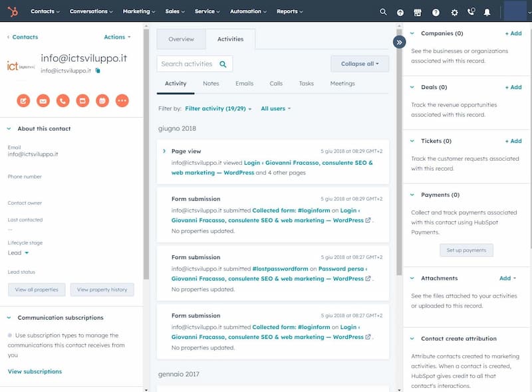Click the create note round button

(23, 101)
